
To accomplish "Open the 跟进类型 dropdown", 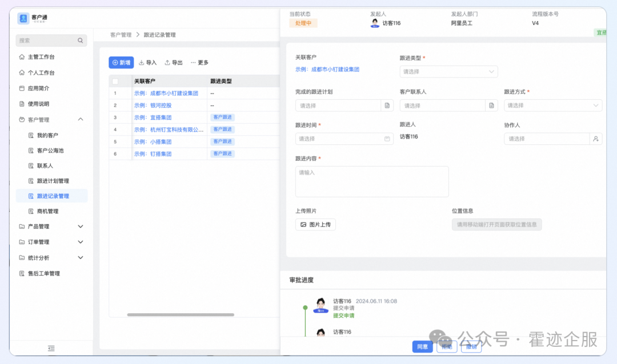I will pos(448,72).
